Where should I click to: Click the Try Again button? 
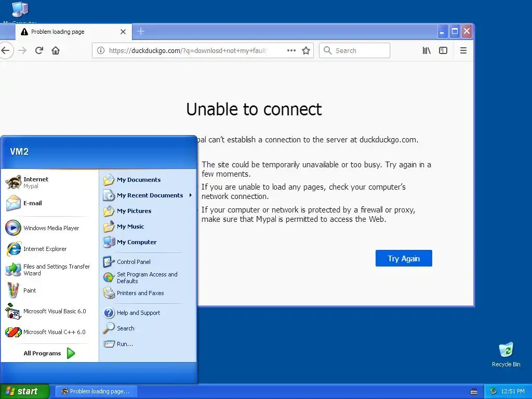(404, 259)
